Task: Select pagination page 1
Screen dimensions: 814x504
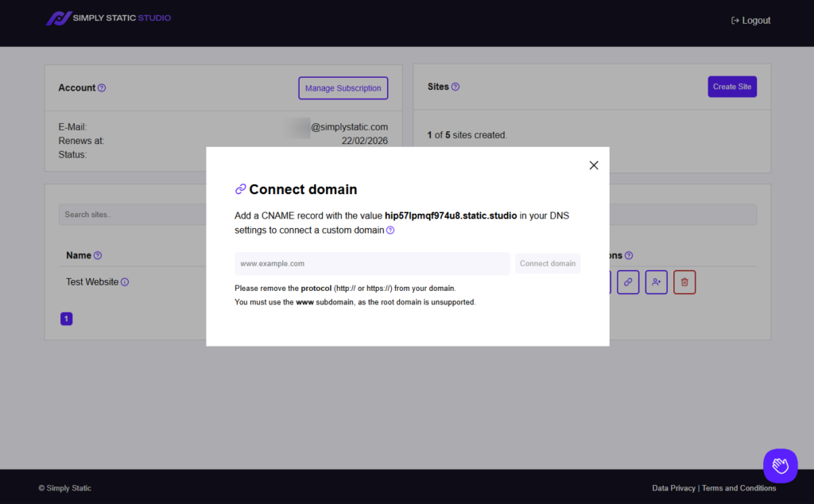Action: pos(67,319)
